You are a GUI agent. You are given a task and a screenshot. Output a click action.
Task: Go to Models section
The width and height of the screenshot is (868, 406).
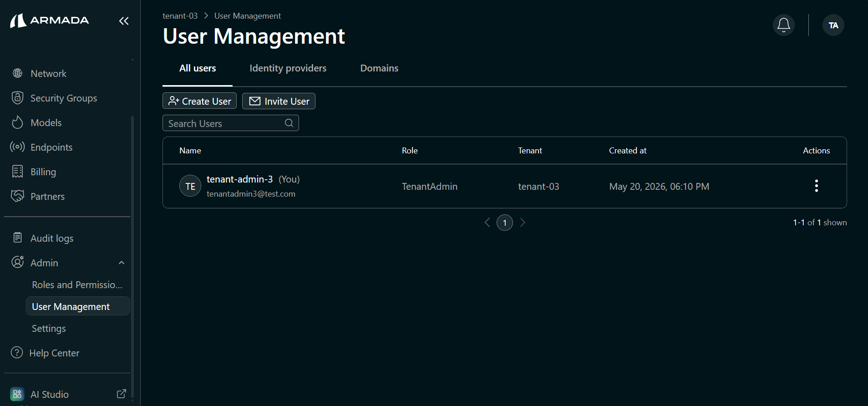[46, 123]
